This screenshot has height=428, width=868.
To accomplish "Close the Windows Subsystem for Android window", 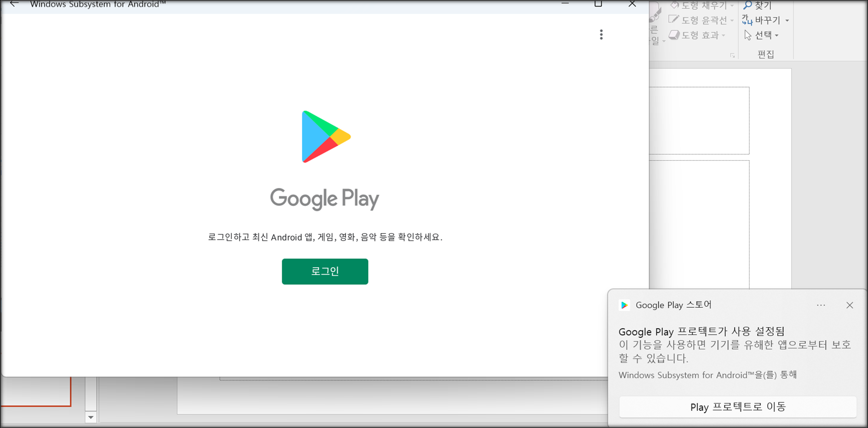I will tap(632, 4).
